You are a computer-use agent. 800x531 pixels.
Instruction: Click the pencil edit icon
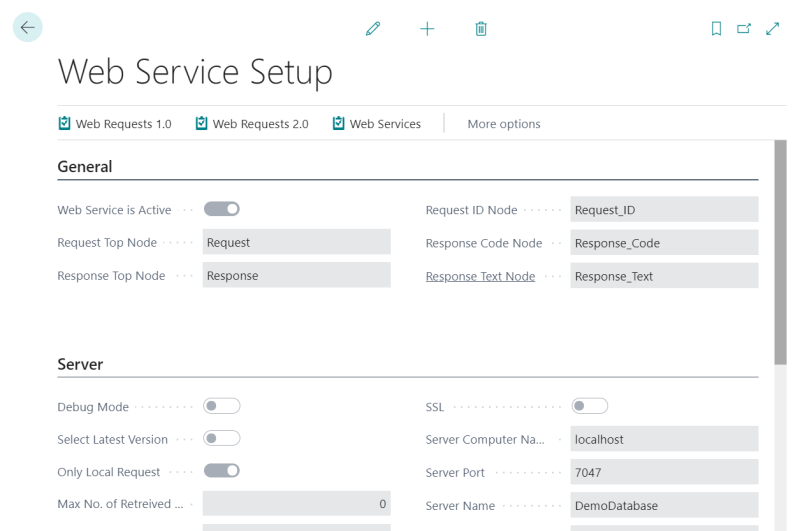click(373, 29)
